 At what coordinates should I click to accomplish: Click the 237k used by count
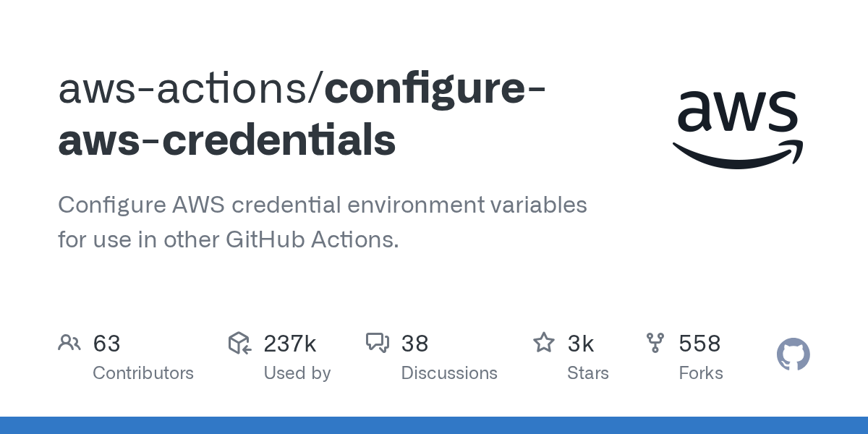[289, 344]
